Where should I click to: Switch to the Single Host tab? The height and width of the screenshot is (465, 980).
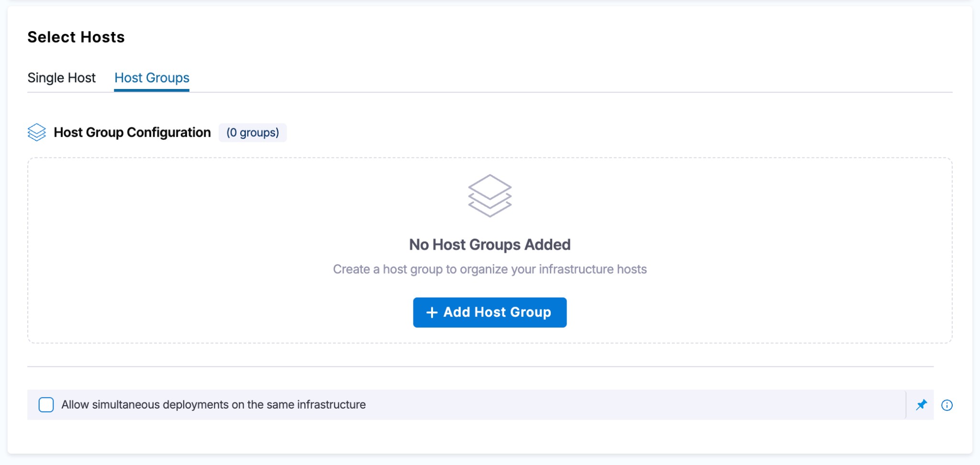(61, 77)
